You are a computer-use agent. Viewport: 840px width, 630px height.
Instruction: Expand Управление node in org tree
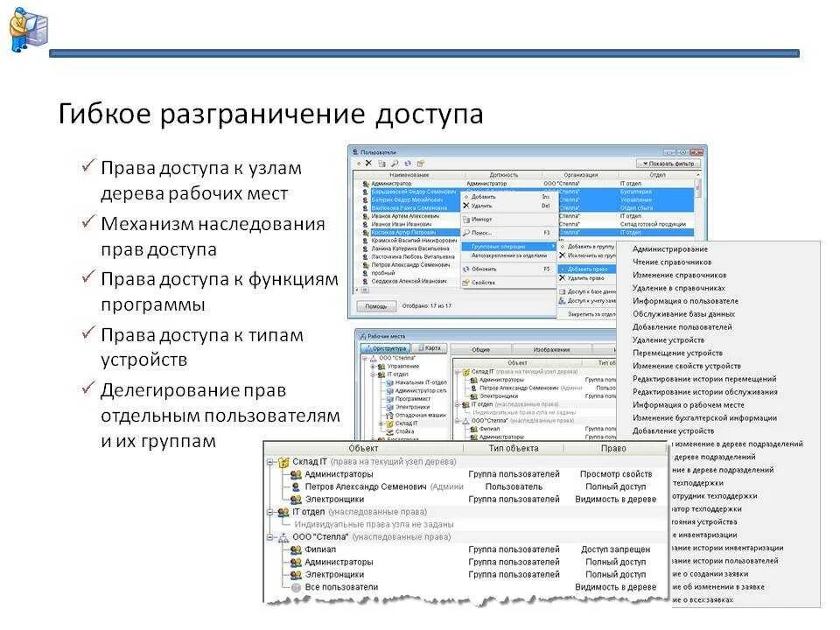tap(373, 367)
